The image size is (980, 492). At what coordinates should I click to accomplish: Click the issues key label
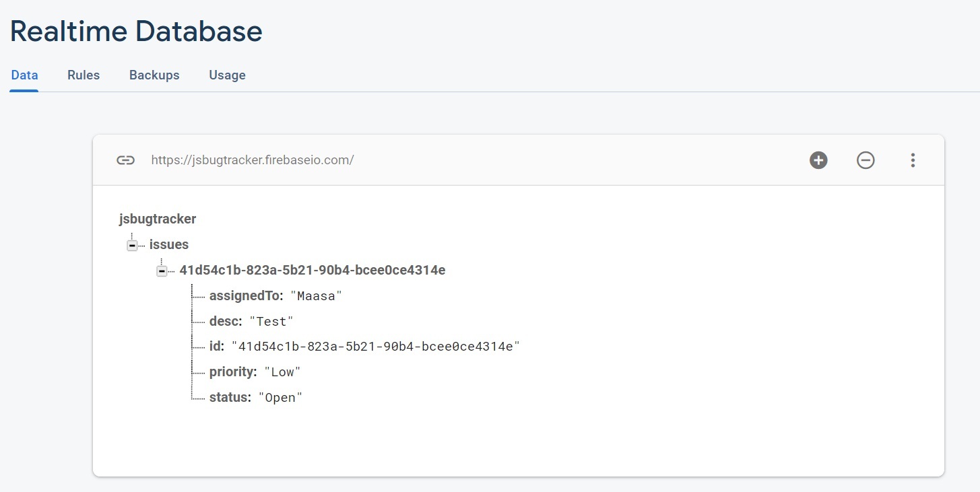169,245
